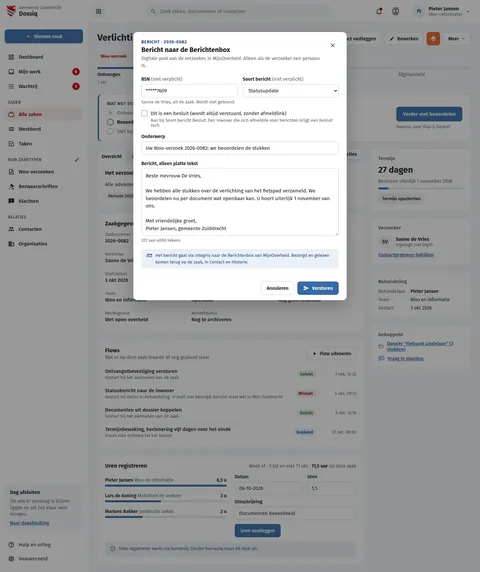Open the apps grid icon in the top bar
480x572 pixels.
(x=98, y=11)
